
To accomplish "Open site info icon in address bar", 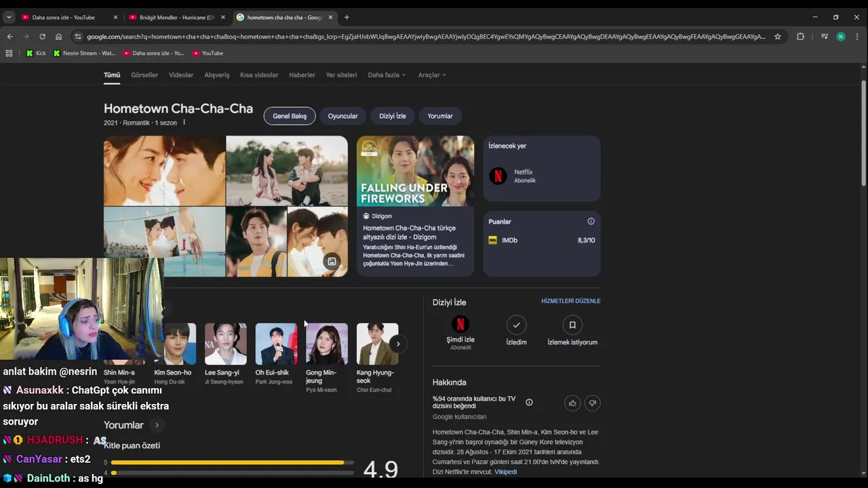I will point(77,37).
